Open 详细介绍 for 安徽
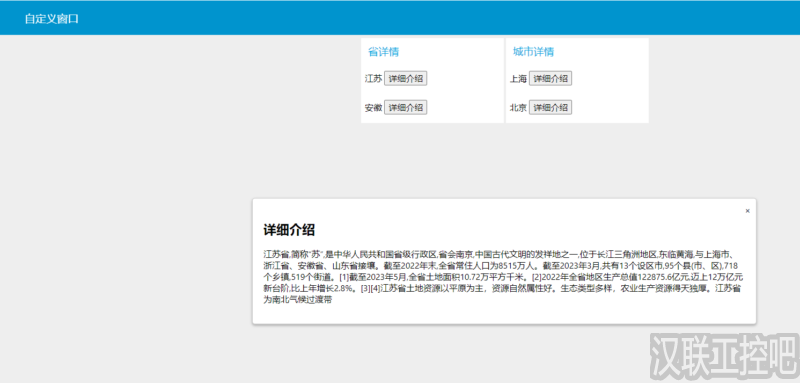Viewport: 800px width, 383px height. [405, 108]
